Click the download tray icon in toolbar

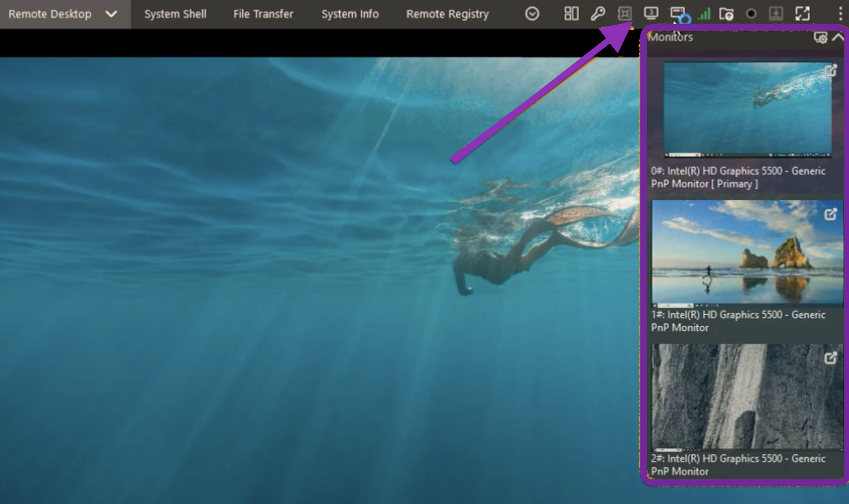pos(776,14)
